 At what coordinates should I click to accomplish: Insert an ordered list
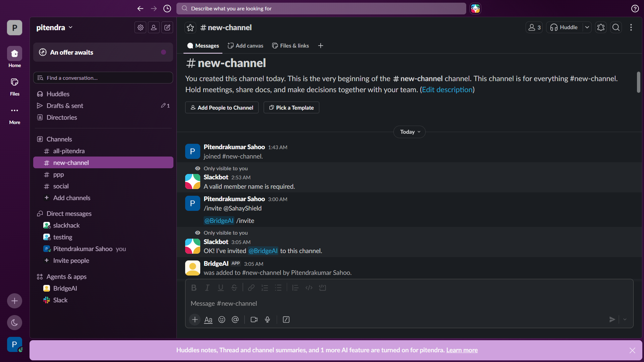pos(265,288)
